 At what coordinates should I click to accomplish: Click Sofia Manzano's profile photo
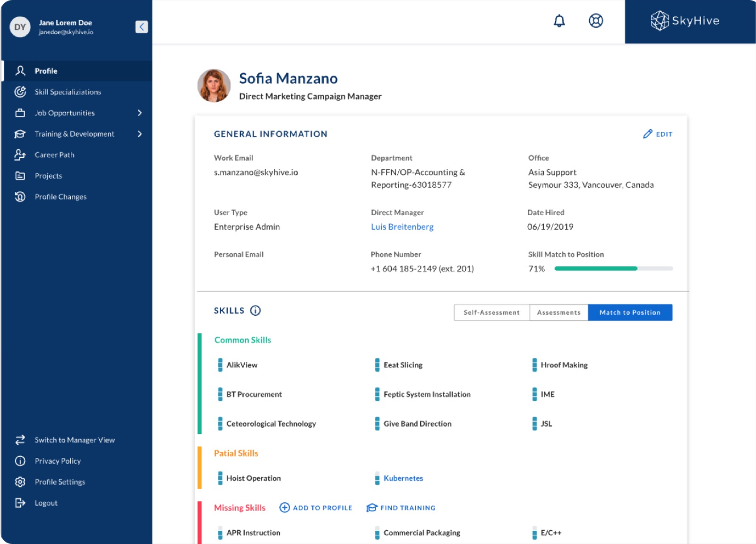tap(214, 86)
